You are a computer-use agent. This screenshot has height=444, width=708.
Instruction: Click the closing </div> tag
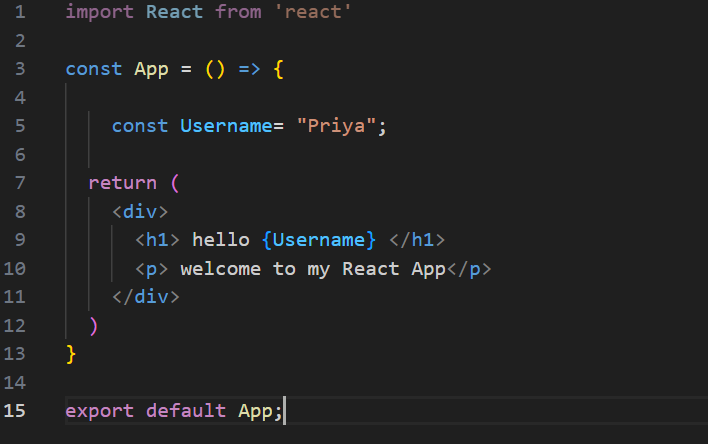coord(146,297)
